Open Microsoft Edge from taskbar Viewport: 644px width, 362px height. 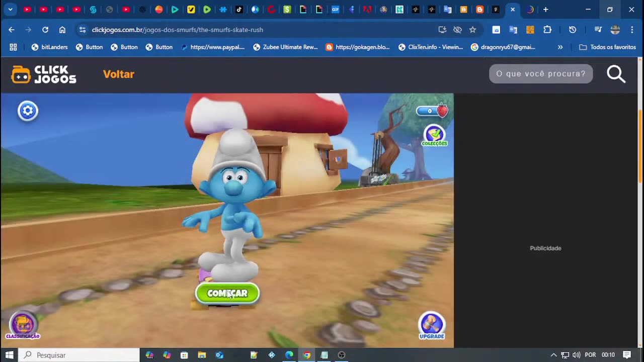(x=289, y=355)
